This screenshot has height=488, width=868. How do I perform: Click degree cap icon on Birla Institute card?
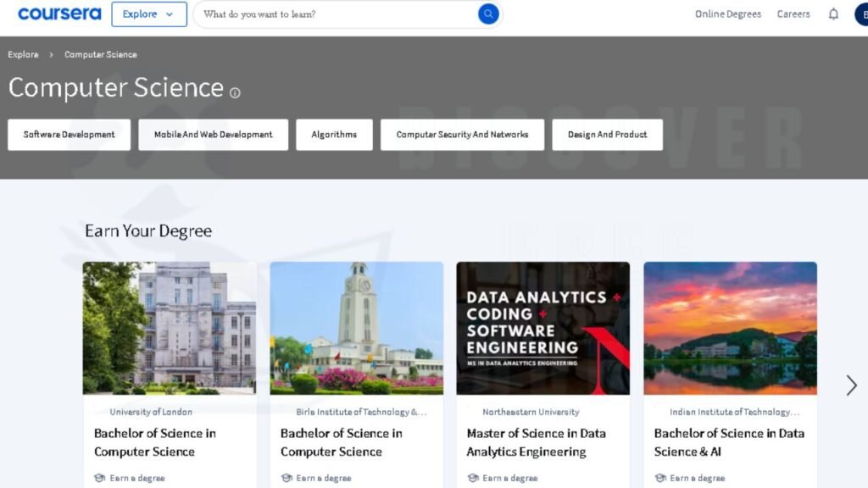click(x=287, y=478)
